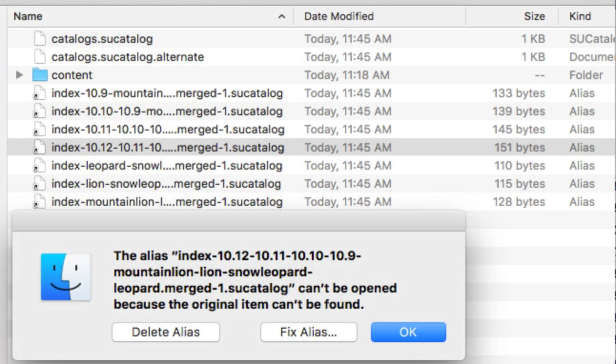Viewport: 616px width, 364px height.
Task: Select the content folder name
Action: [x=72, y=75]
